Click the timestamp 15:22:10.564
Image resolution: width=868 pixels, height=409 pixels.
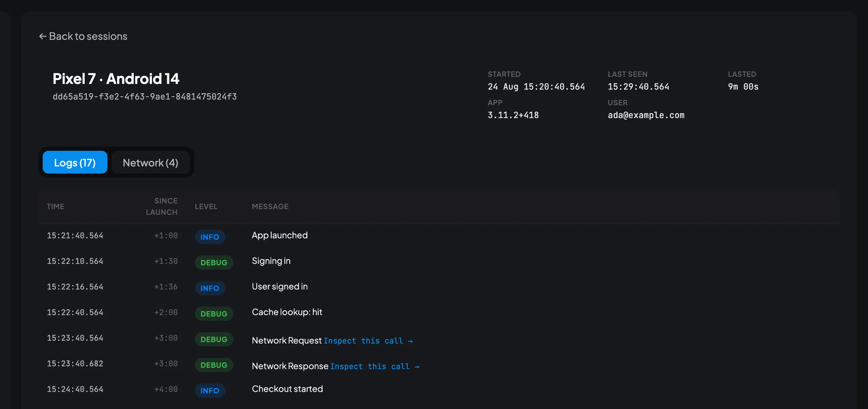point(75,261)
